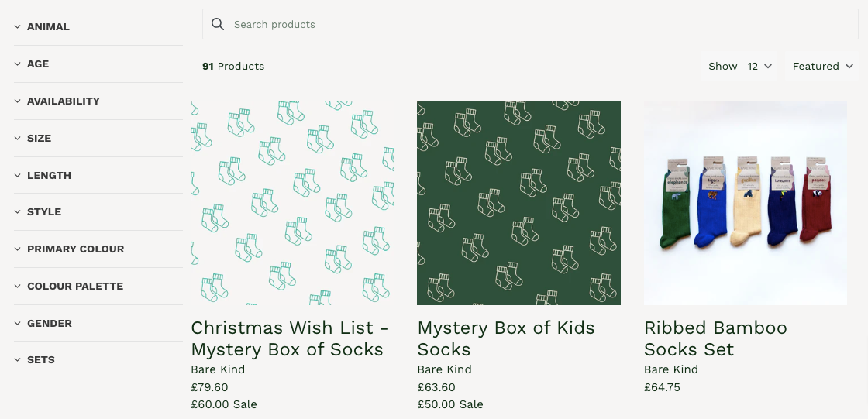
Task: Click the Christmas Wish List product image
Action: (x=292, y=203)
